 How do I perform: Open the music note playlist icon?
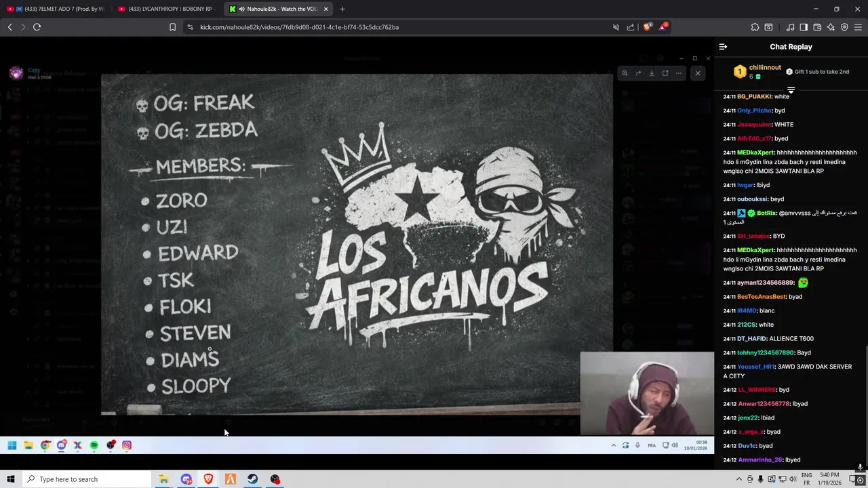click(790, 27)
